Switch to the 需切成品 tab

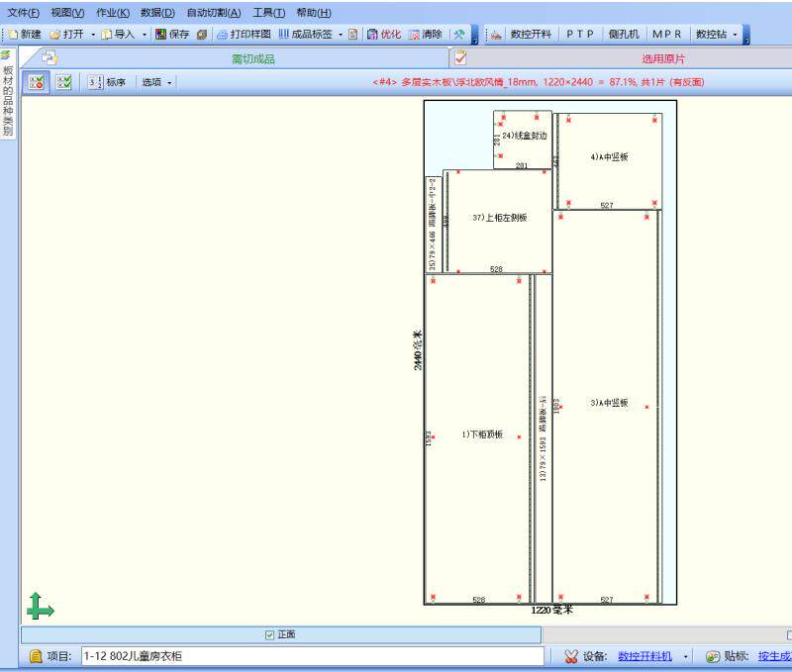coord(252,59)
